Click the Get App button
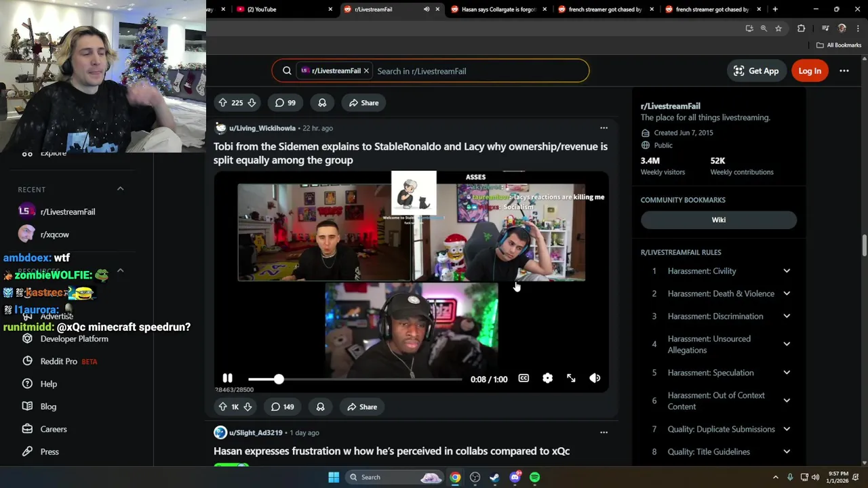The height and width of the screenshot is (488, 868). click(x=756, y=70)
